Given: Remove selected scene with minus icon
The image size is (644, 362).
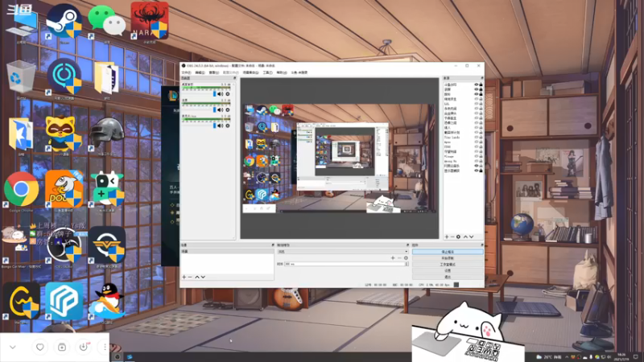Looking at the screenshot, I should [190, 277].
